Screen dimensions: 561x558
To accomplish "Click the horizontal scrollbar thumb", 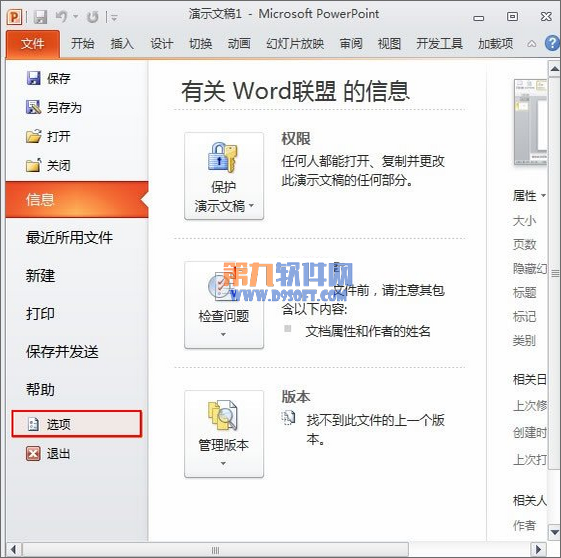I will pos(215,550).
